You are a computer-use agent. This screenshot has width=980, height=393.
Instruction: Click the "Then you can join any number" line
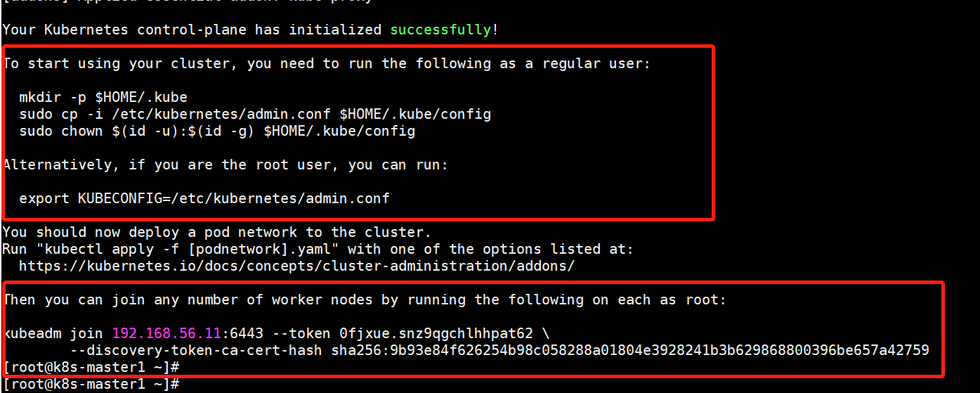coord(364,299)
